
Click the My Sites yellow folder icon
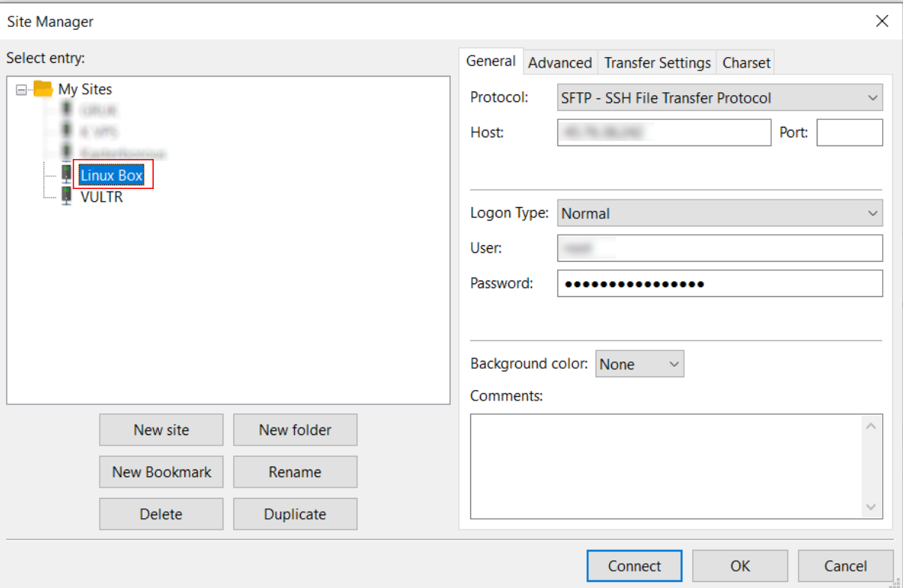pos(43,88)
